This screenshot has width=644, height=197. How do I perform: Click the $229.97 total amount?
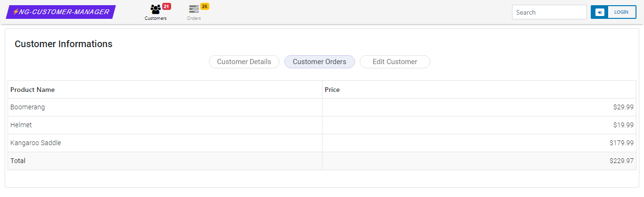pyautogui.click(x=621, y=161)
